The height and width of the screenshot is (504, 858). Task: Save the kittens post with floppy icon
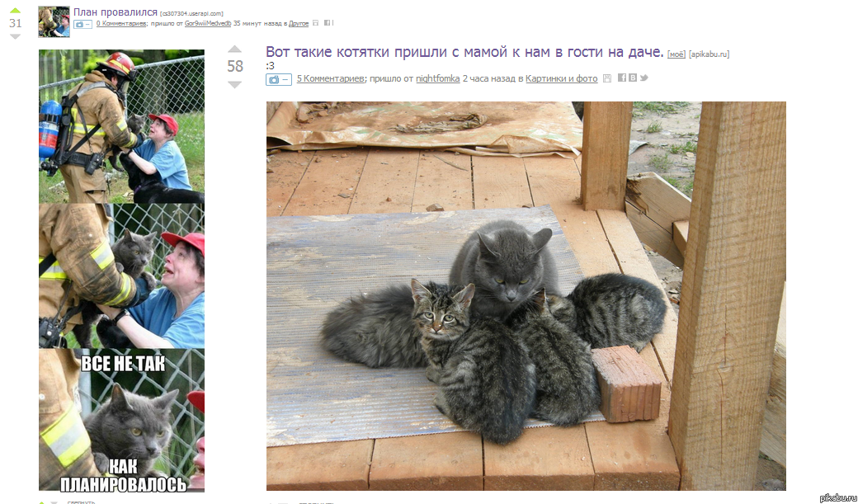(x=607, y=78)
